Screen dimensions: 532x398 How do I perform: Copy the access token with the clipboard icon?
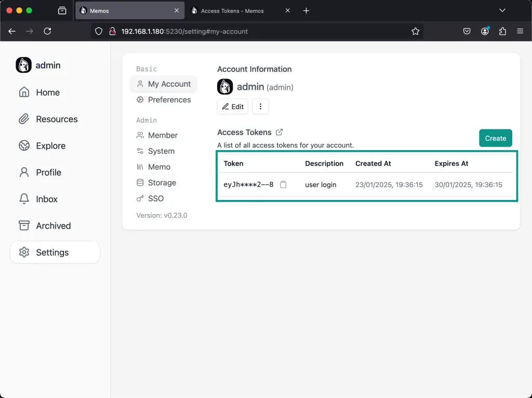(x=283, y=184)
